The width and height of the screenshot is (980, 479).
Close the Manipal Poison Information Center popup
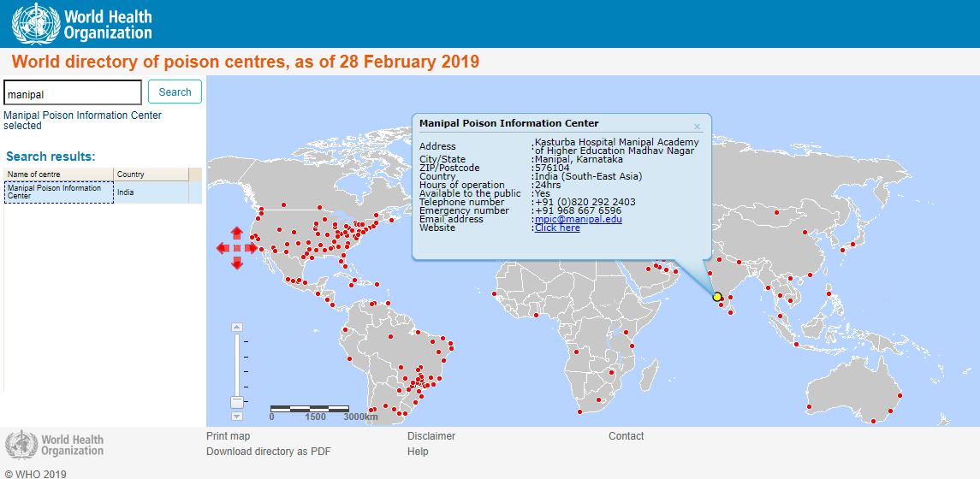point(697,127)
